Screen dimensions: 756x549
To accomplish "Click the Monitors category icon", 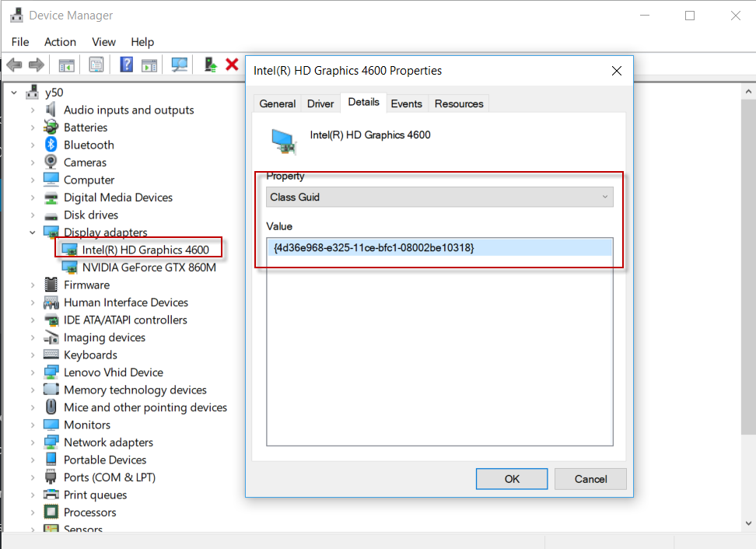I will [51, 425].
